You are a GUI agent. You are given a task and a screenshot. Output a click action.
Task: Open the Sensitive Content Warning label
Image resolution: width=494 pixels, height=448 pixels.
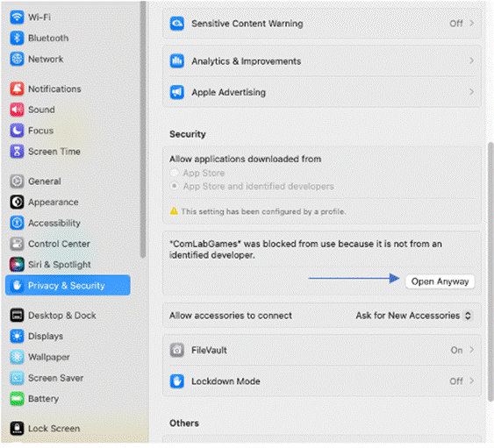coord(247,24)
